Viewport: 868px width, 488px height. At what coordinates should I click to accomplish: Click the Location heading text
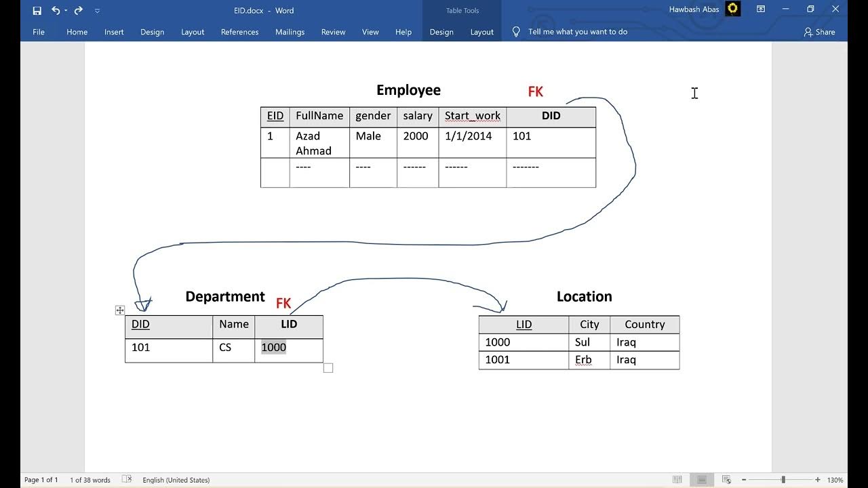pyautogui.click(x=584, y=297)
